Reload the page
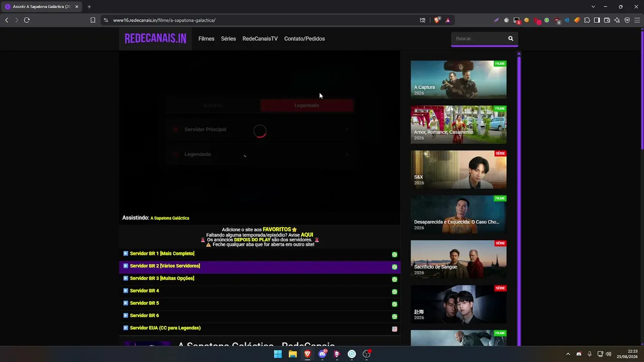 [x=27, y=20]
